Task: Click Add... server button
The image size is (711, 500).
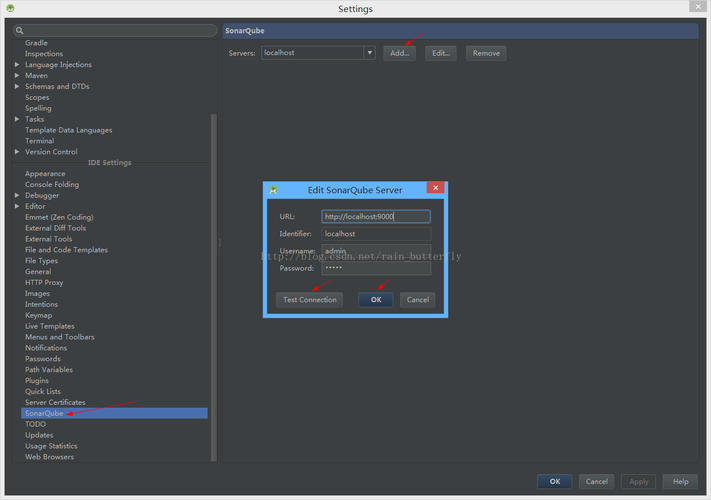Action: tap(399, 53)
